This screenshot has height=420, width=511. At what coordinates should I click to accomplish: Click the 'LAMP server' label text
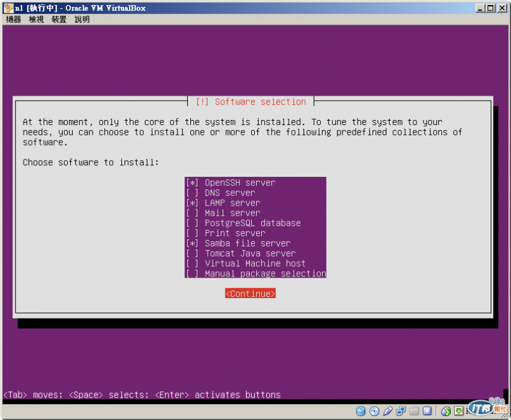233,203
